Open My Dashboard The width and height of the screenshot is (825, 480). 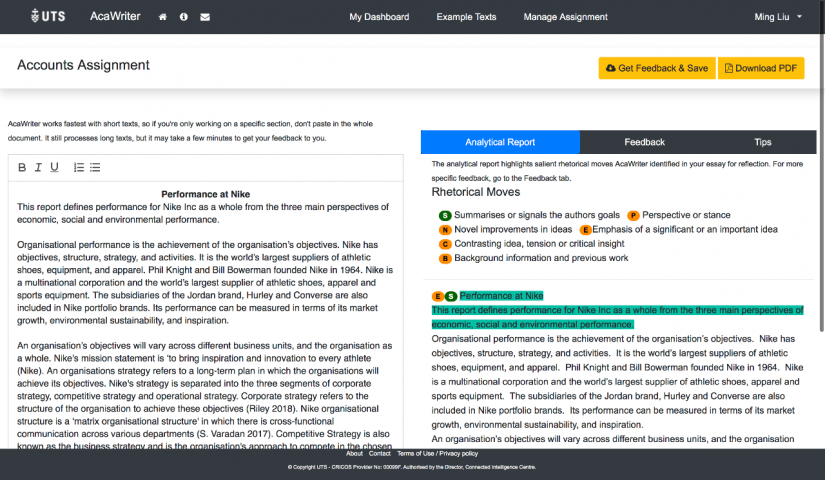pos(379,17)
